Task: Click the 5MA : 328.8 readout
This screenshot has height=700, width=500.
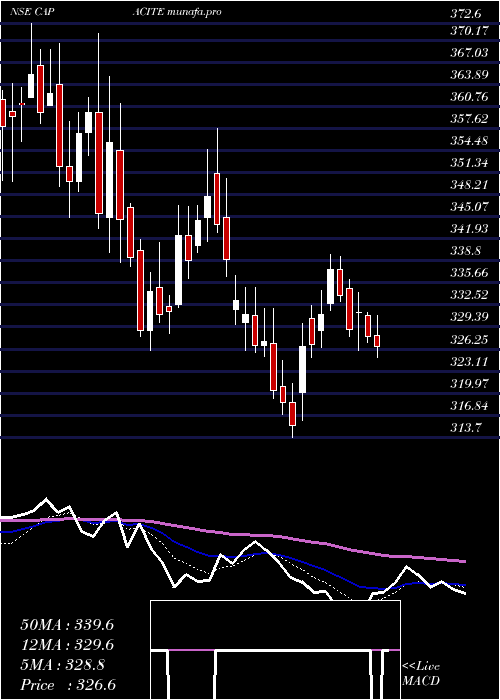Action: coord(63,665)
